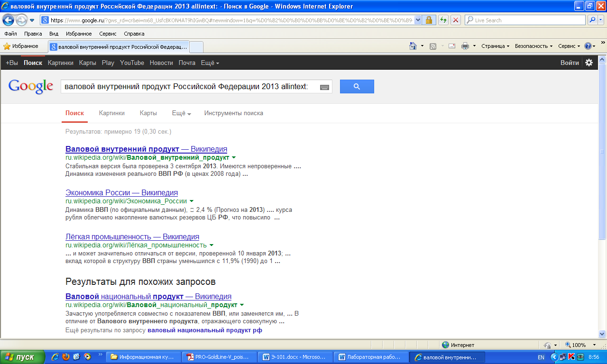The height and width of the screenshot is (364, 607).
Task: Open the Сервис command bar dropdown
Action: [x=569, y=46]
